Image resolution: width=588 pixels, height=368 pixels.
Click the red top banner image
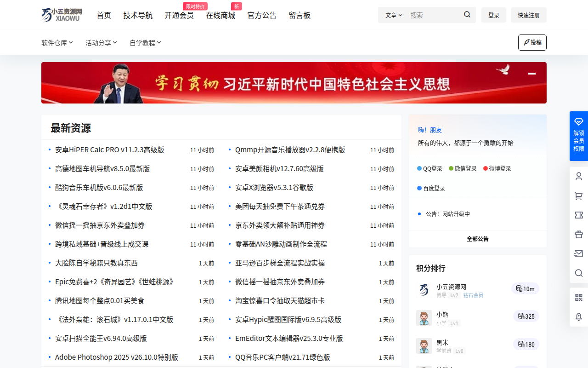pyautogui.click(x=294, y=83)
